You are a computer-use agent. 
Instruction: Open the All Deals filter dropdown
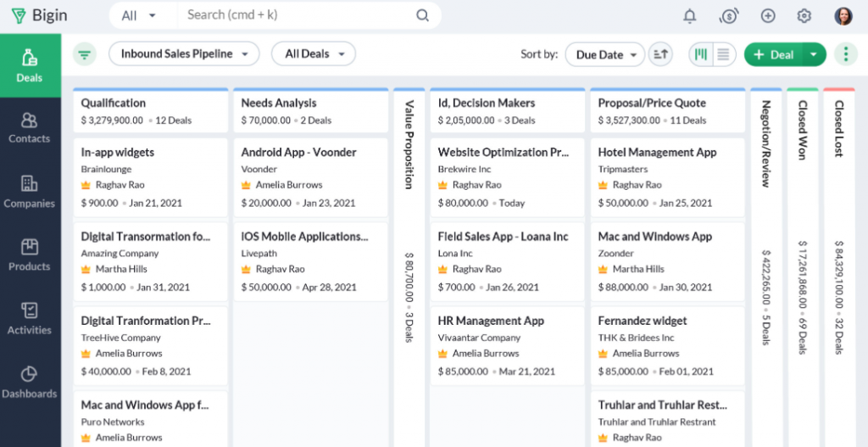click(314, 54)
